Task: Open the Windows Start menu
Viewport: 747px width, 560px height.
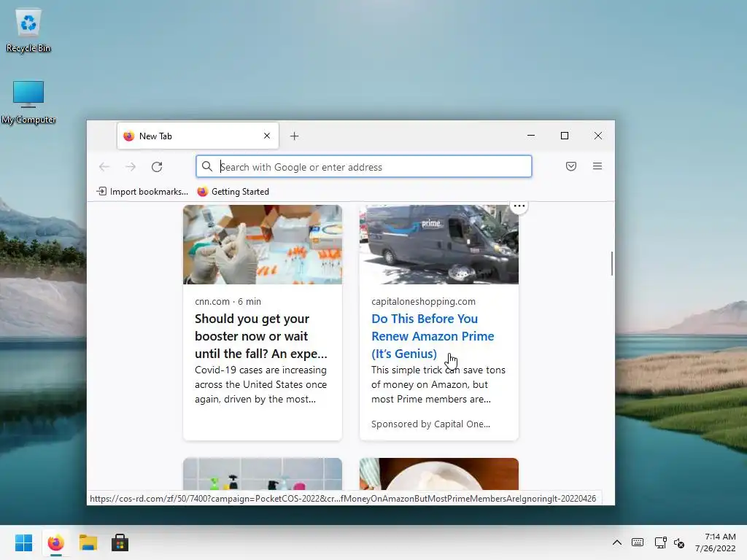Action: coord(23,542)
